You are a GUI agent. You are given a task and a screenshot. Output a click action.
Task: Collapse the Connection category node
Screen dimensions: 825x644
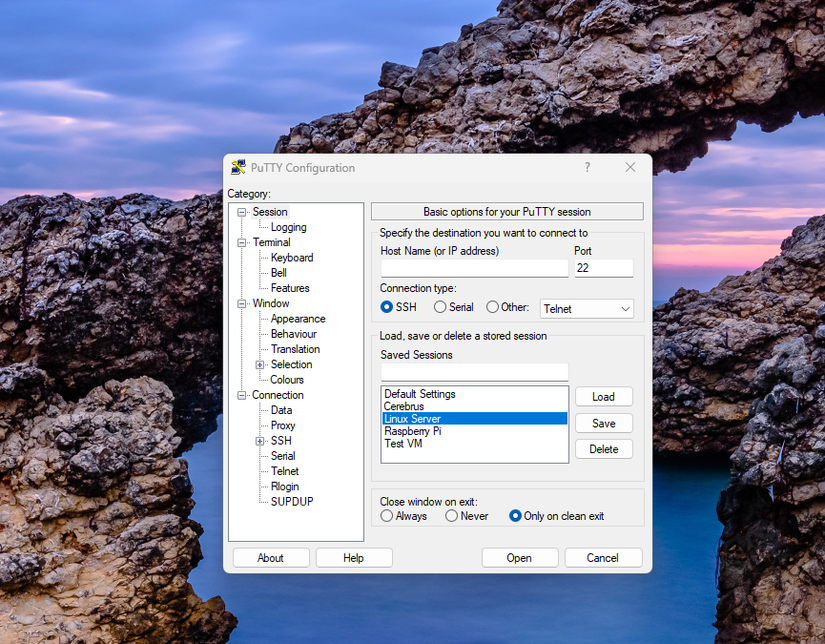pos(242,395)
